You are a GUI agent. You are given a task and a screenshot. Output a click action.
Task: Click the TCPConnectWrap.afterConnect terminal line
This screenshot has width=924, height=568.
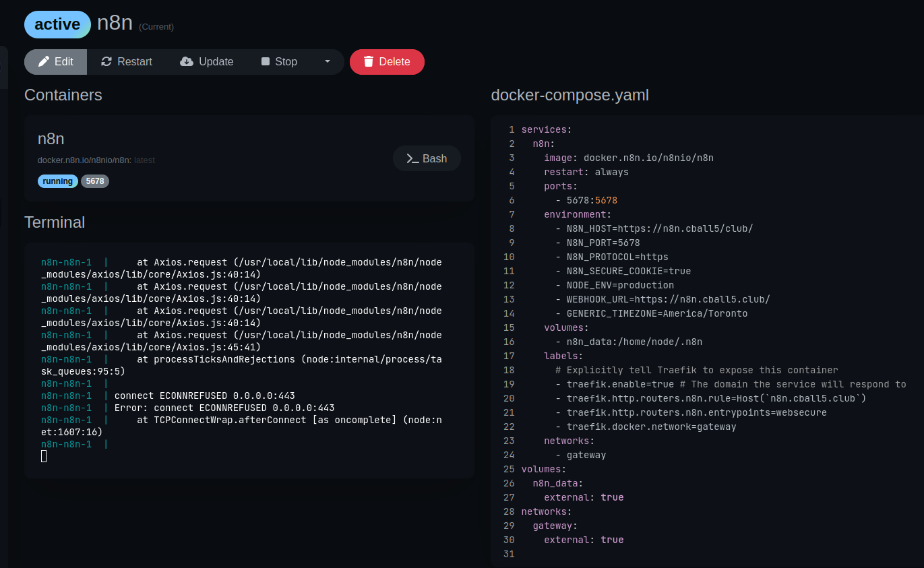(x=241, y=426)
